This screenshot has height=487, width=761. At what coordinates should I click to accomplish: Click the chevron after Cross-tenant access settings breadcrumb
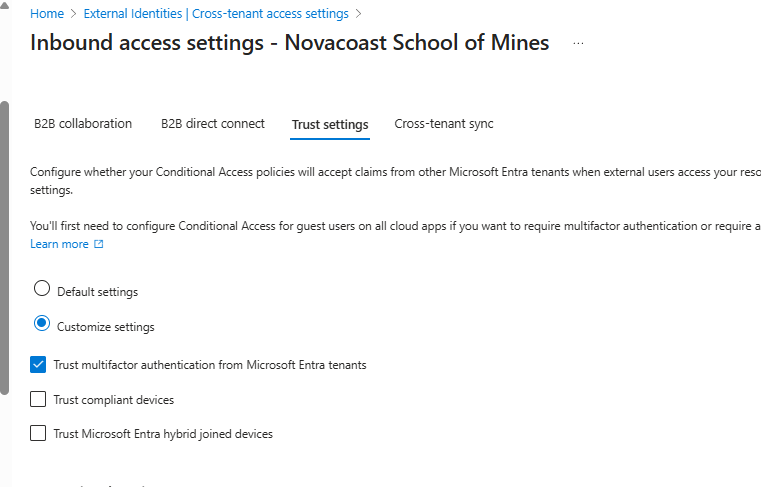pos(359,14)
